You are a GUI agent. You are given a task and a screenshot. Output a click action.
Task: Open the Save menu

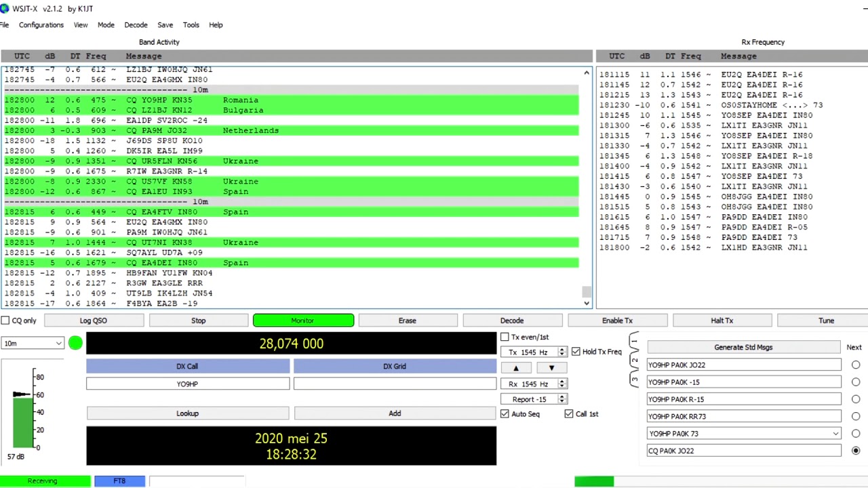pos(165,25)
